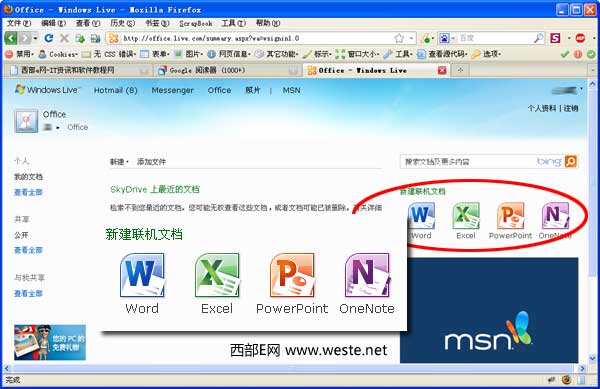Open the ScrapBook menu
Viewport: 600px width, 389px height.
(x=196, y=23)
